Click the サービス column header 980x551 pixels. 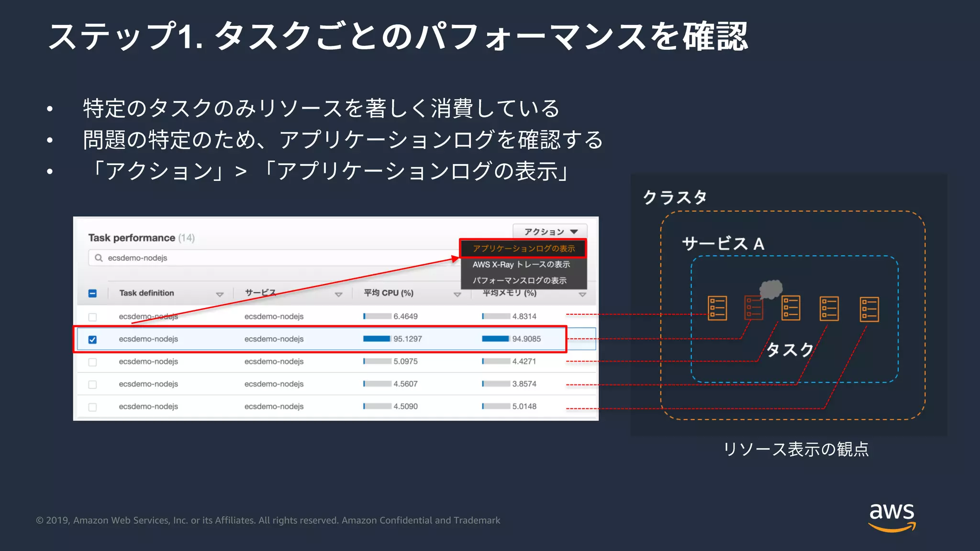click(260, 293)
